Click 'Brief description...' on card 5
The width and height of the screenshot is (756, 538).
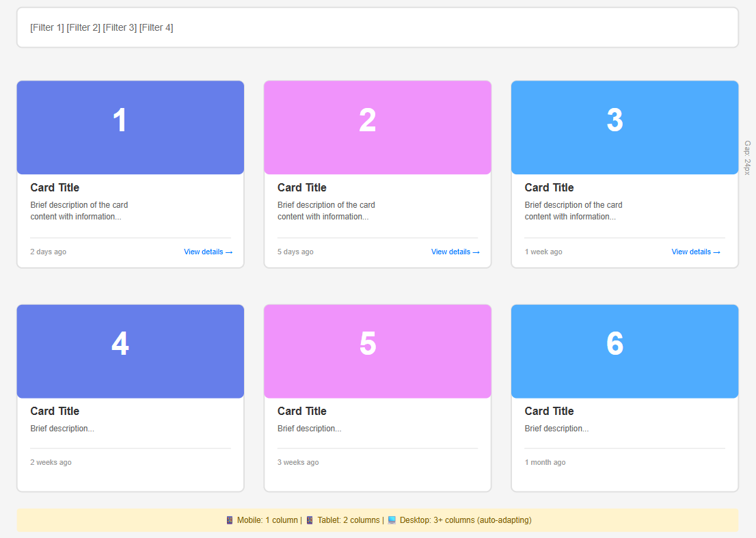click(310, 429)
